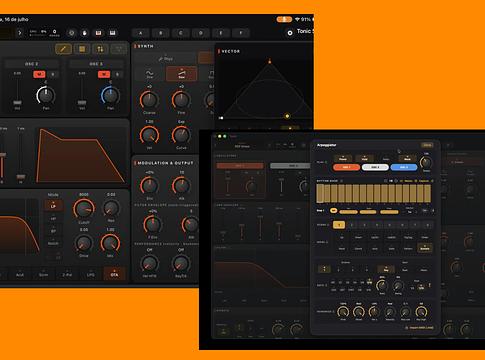Solo OSC 2 with its S button
Image resolution: width=485 pixels, height=360 pixels.
tap(53, 74)
